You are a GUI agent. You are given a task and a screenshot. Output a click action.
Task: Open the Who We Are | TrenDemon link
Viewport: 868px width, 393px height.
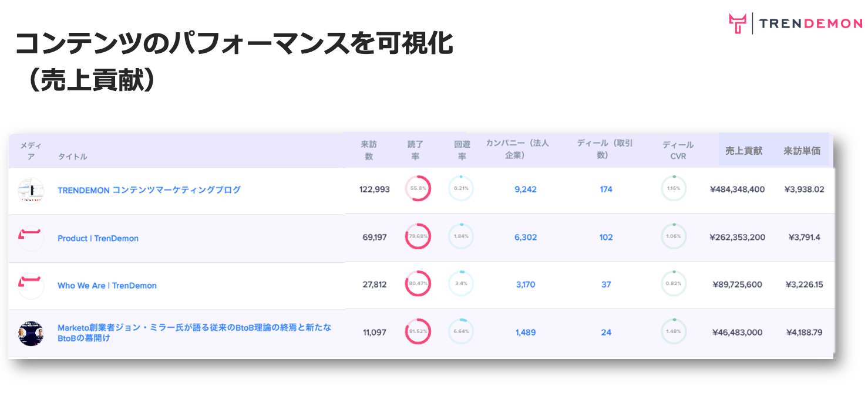coord(106,285)
